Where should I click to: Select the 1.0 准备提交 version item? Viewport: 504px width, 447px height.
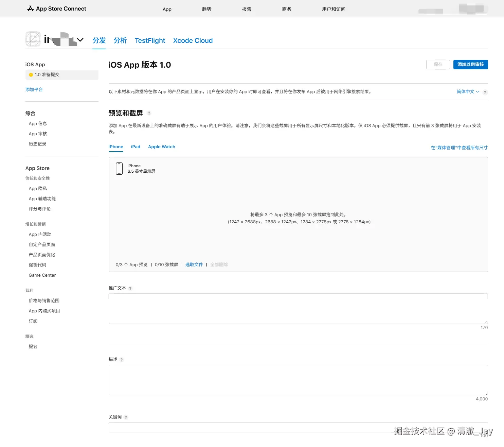pos(62,75)
